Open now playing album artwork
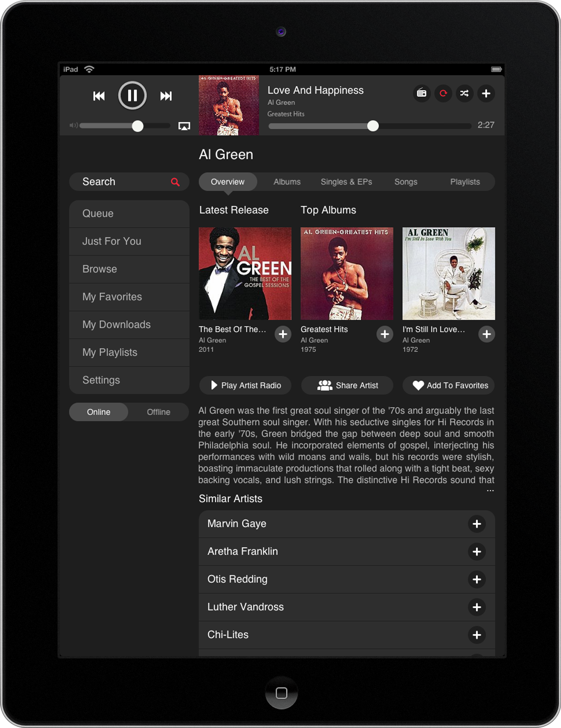 229,105
